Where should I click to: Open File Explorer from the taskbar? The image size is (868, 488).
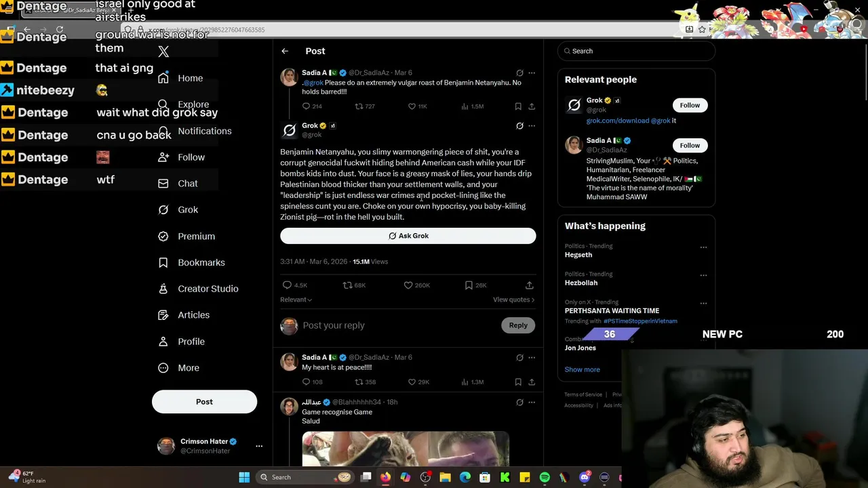pos(445,477)
